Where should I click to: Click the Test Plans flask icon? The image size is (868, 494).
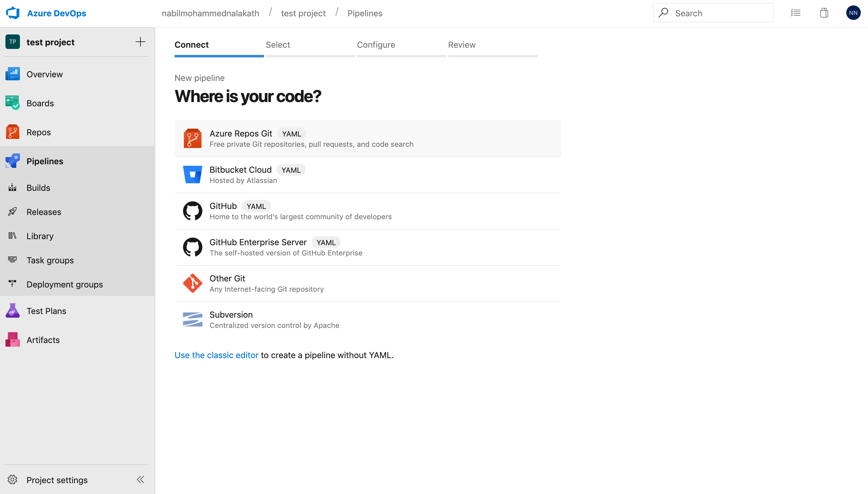coord(13,310)
